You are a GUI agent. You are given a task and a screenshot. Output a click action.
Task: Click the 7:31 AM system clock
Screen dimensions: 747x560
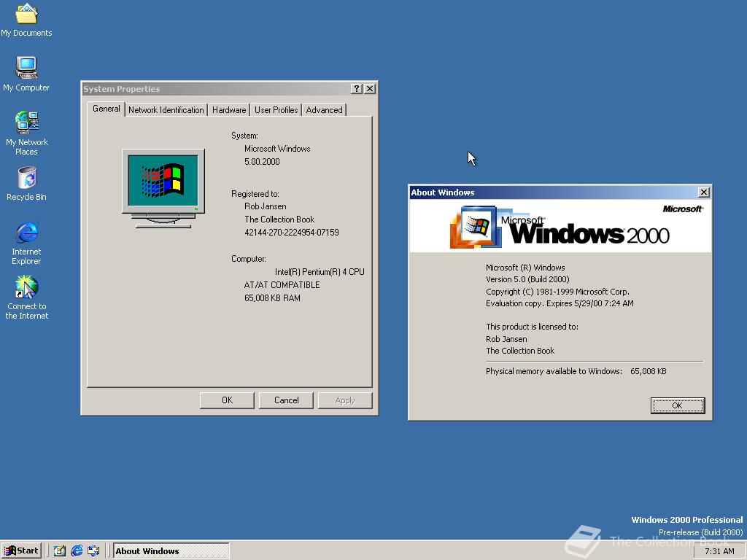[x=719, y=551]
